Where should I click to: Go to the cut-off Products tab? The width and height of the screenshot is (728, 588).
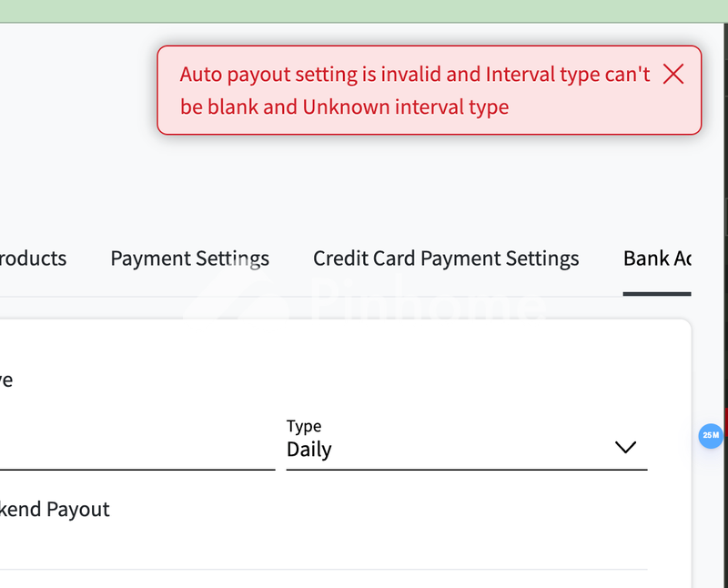click(33, 259)
